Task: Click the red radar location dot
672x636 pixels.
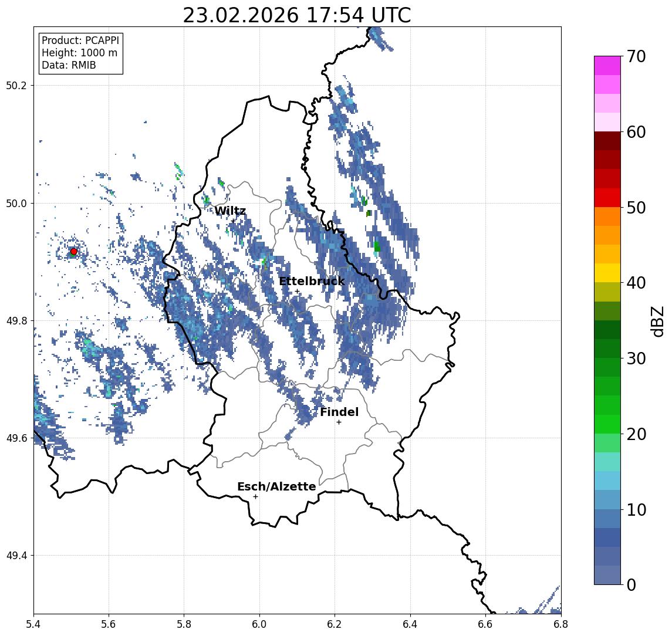Action: pos(74,252)
